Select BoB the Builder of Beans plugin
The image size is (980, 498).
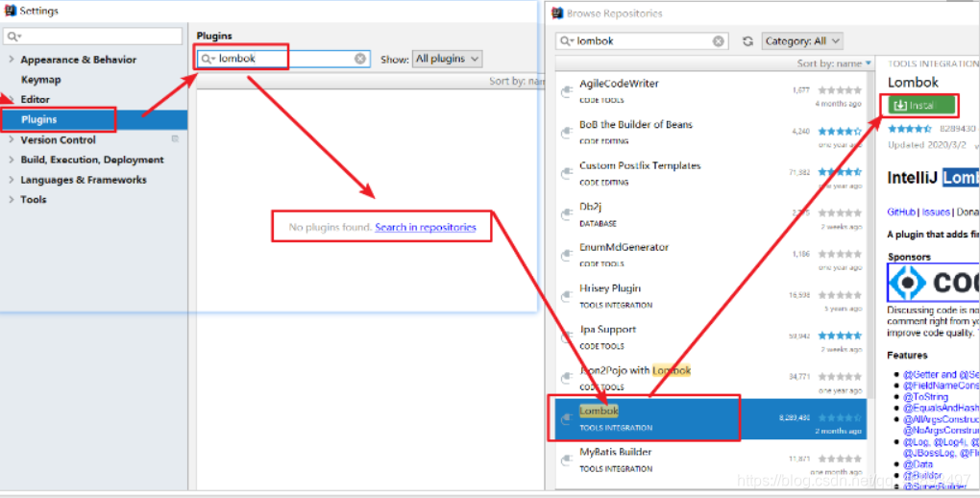[711, 133]
